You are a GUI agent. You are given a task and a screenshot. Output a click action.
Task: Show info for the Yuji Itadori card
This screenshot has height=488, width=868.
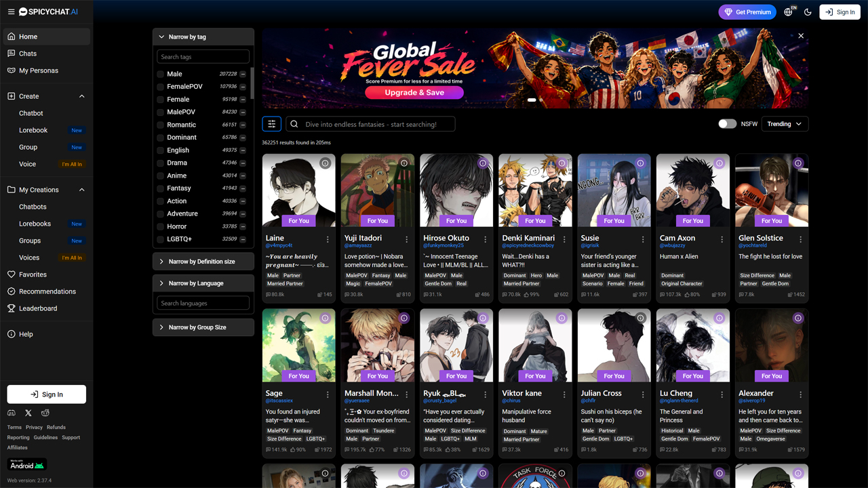(404, 163)
